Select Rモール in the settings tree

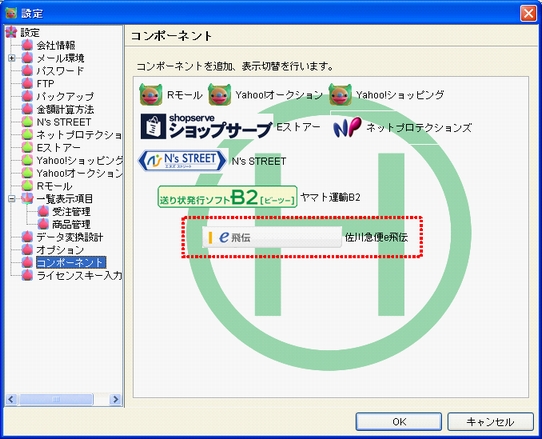[54, 186]
